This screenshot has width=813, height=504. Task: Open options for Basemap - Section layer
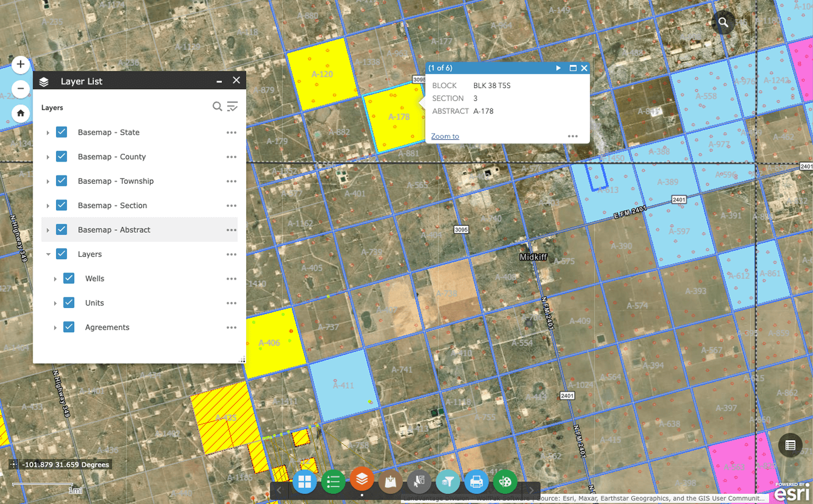[x=231, y=206]
